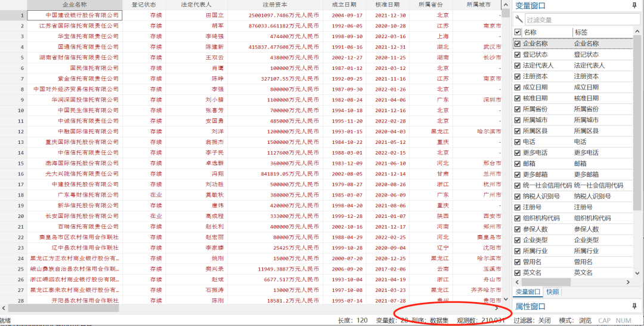
Task: Uncheck the 电话 variable checkbox
Action: pos(518,142)
